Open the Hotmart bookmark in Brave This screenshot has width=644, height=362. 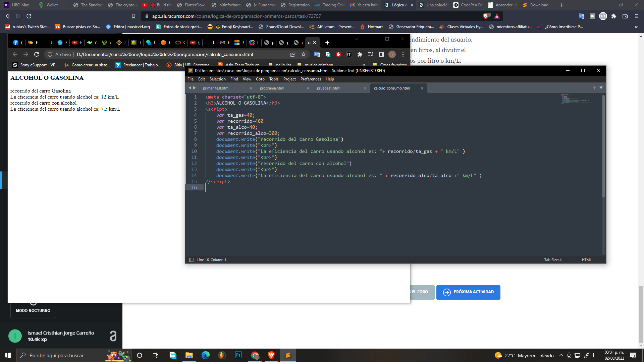[x=371, y=27]
